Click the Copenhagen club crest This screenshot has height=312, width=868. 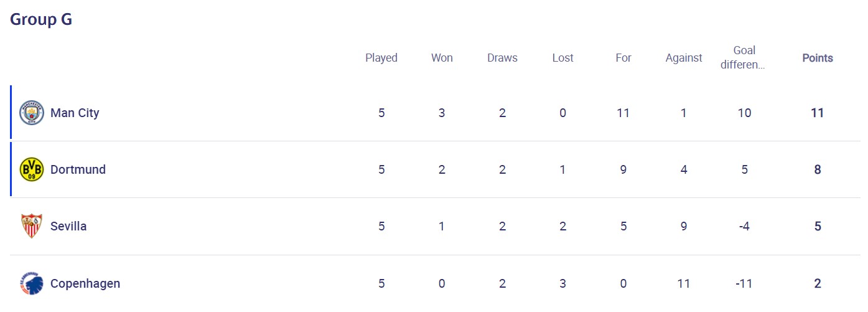(32, 283)
